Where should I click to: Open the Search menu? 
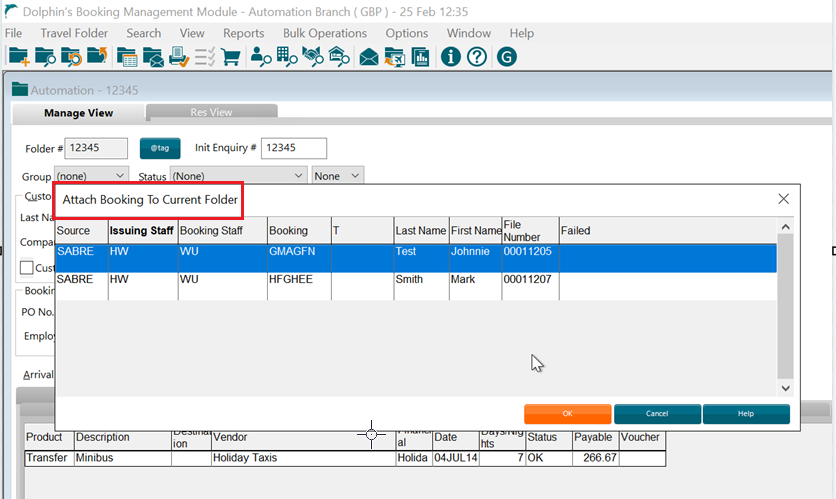tap(143, 33)
